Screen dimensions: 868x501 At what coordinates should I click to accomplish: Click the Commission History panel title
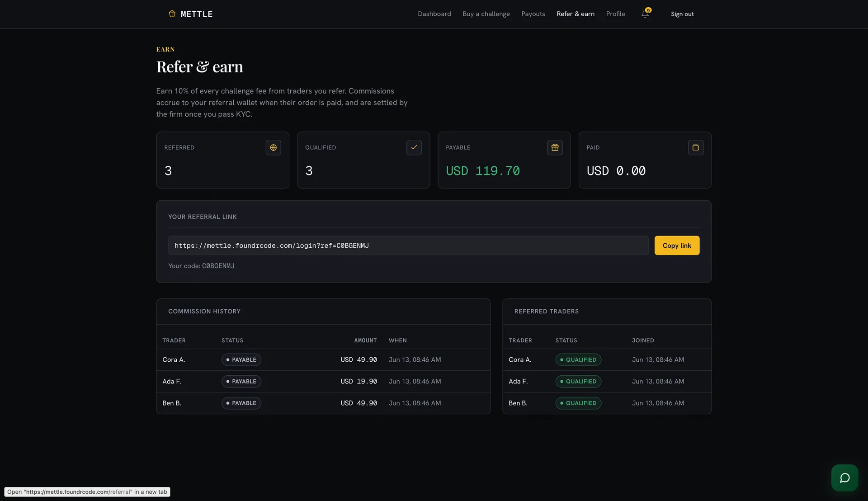(x=204, y=312)
